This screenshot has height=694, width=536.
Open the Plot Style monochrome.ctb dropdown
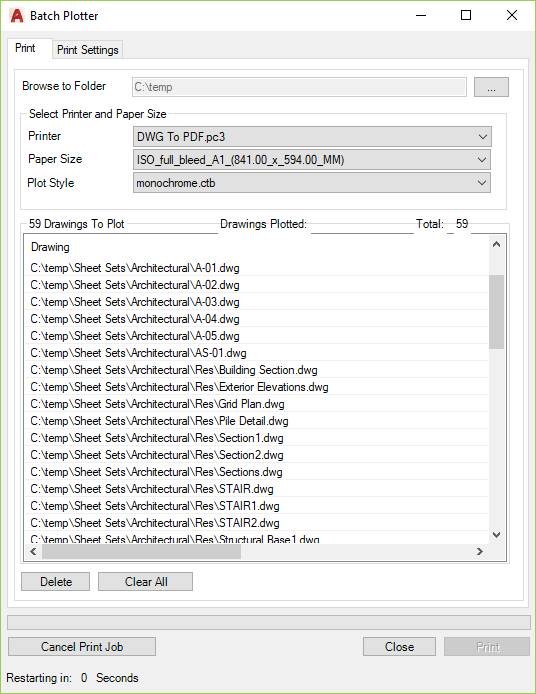(x=312, y=183)
